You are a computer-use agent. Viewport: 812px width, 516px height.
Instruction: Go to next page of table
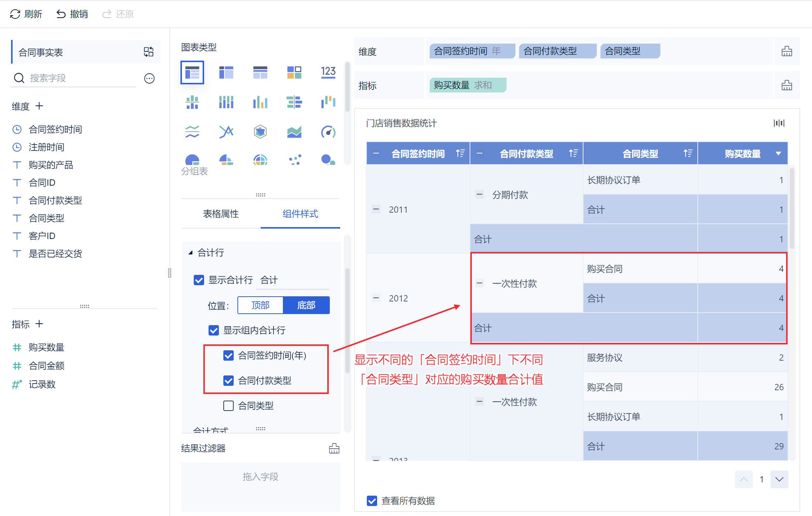tap(779, 479)
